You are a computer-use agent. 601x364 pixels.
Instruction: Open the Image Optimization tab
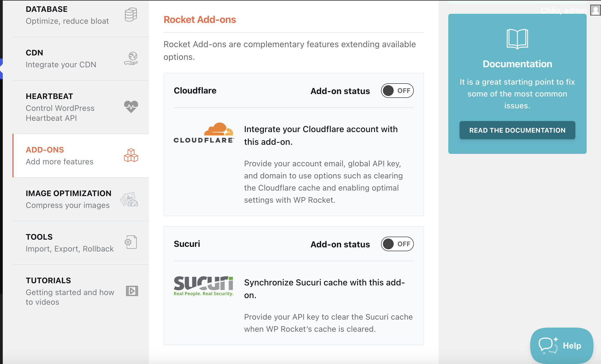[81, 199]
